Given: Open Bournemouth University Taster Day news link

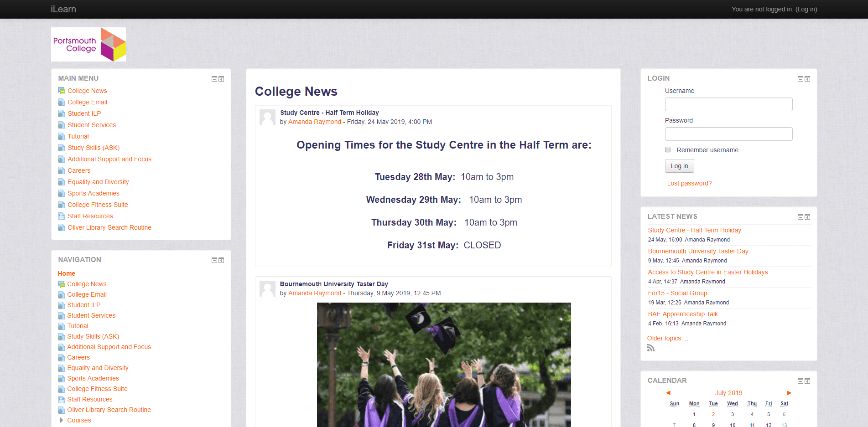Looking at the screenshot, I should 698,251.
